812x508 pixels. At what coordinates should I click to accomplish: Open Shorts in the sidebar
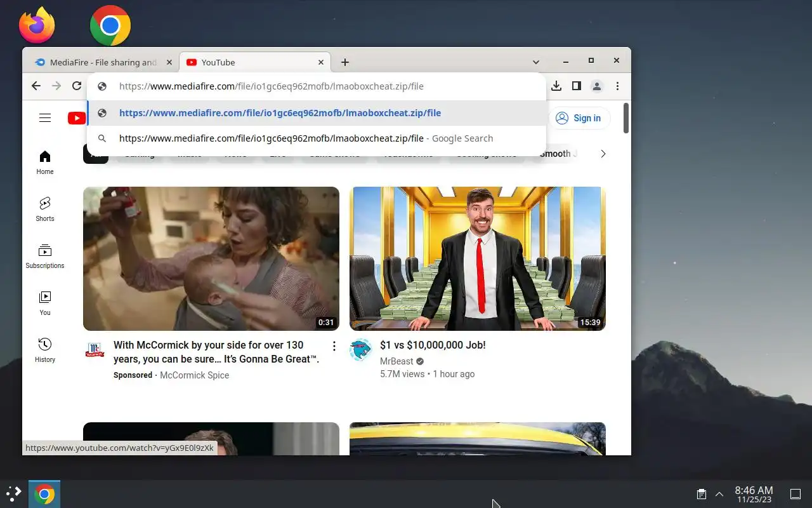(x=45, y=209)
